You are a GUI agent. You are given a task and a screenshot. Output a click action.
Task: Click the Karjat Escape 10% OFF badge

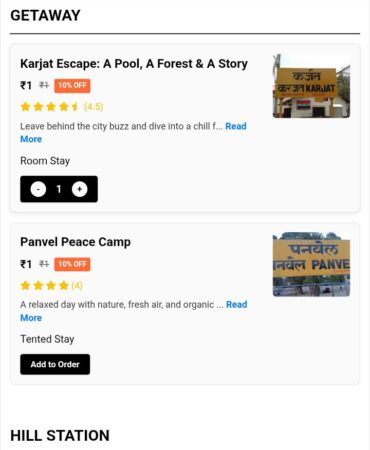72,86
